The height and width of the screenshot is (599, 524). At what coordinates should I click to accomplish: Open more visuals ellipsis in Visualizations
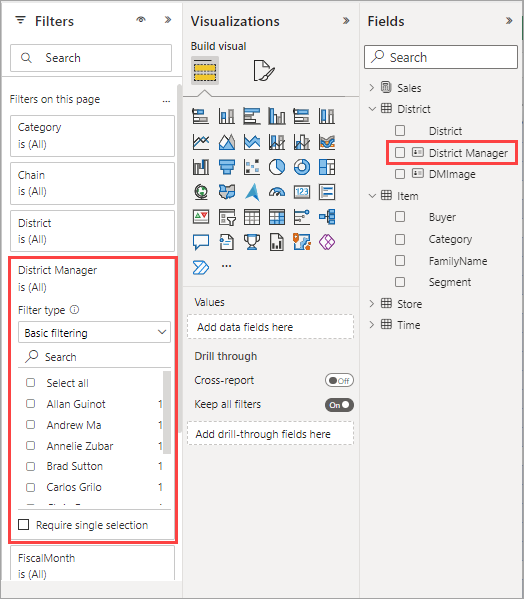click(x=226, y=266)
